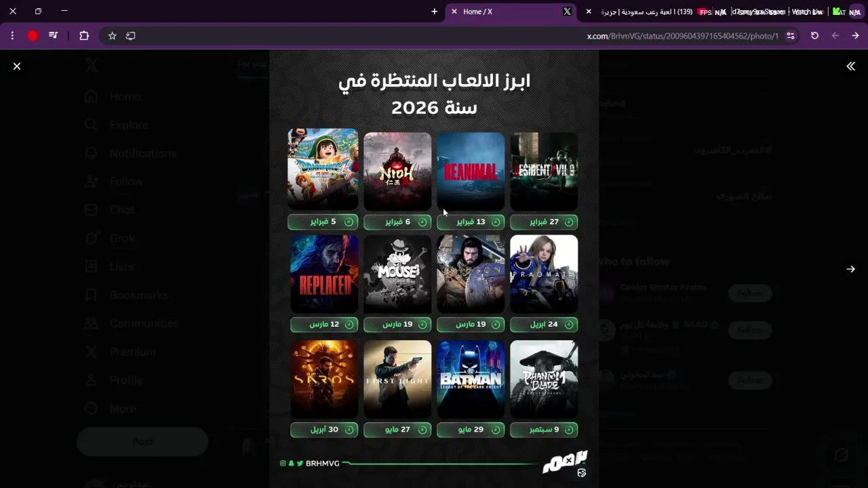868x488 pixels.
Task: Open a new browser tab
Action: click(x=435, y=12)
